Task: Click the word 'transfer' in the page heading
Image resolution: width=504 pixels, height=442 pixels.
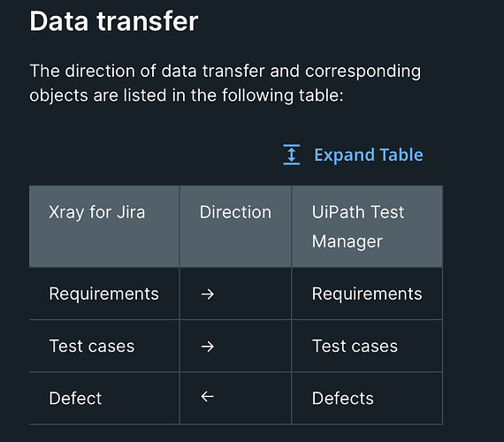Action: 148,21
